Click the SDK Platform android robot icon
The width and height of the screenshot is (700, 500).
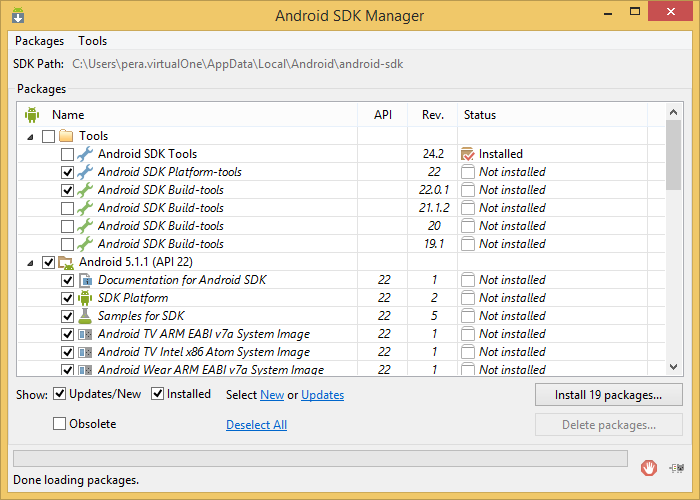[85, 298]
